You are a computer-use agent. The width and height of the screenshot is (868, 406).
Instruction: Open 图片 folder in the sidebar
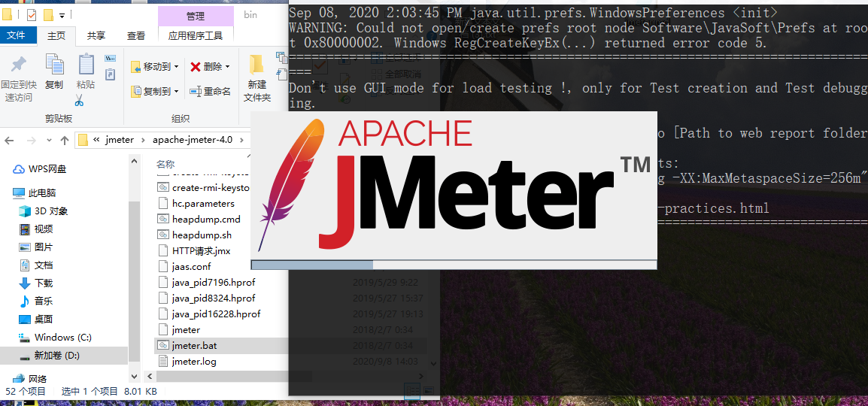[36, 247]
